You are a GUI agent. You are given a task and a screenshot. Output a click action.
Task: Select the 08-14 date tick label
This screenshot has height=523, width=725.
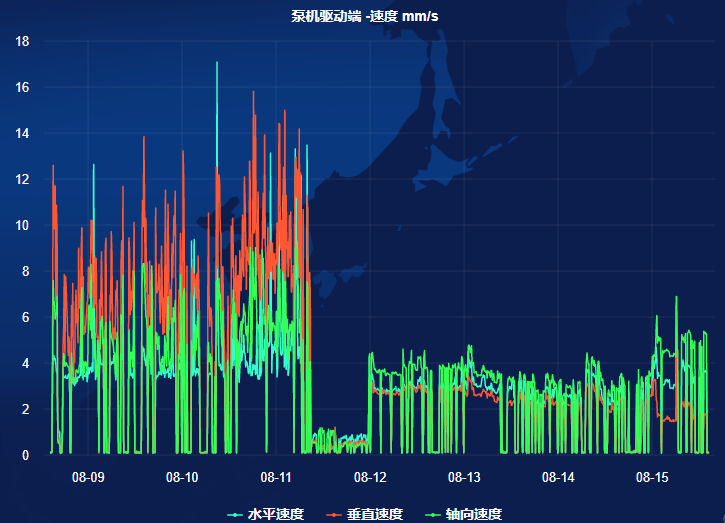(x=558, y=478)
